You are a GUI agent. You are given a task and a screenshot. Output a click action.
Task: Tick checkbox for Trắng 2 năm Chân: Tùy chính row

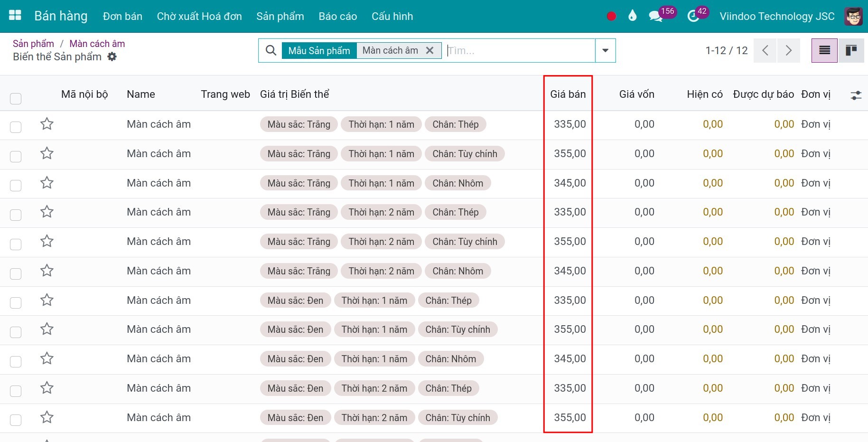16,245
